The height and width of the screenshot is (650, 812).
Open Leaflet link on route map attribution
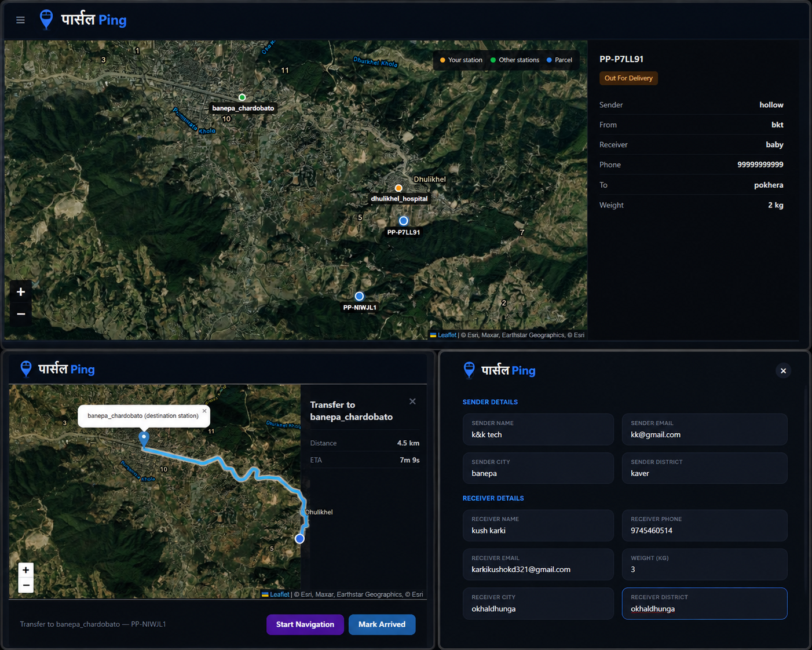(279, 594)
